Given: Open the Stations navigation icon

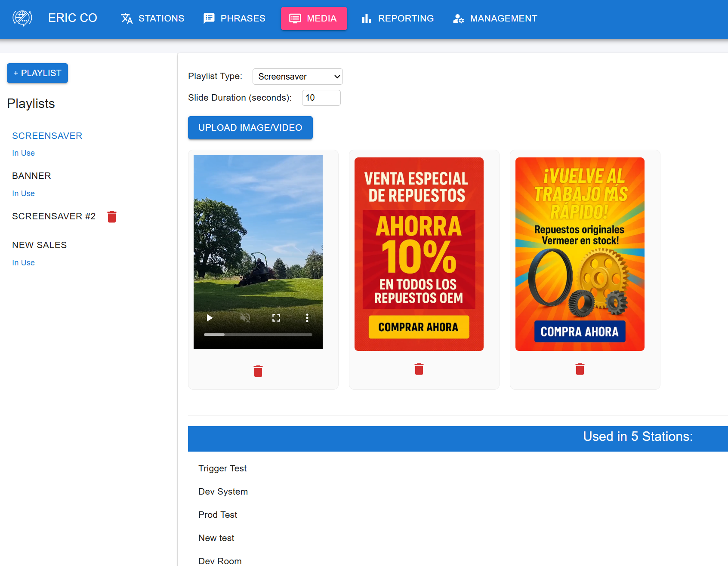Looking at the screenshot, I should coord(126,18).
